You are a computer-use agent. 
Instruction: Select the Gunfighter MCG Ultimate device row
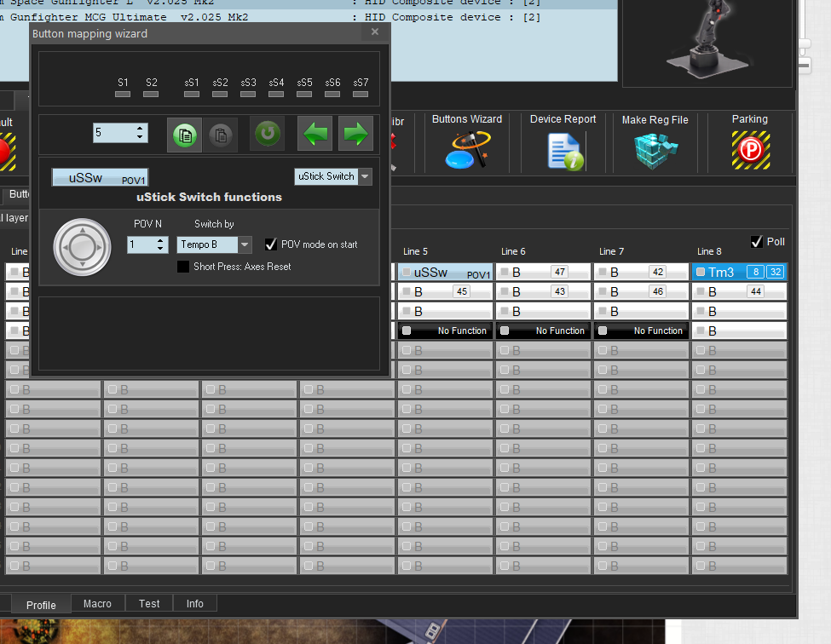[x=309, y=17]
